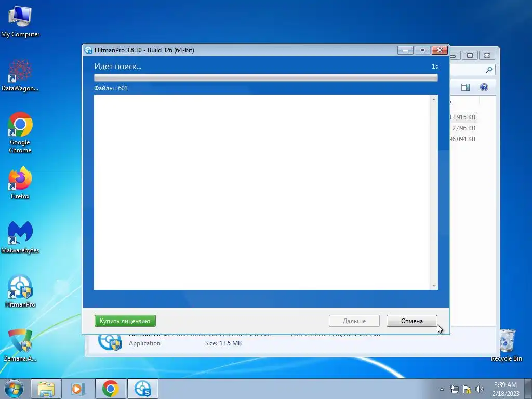Open DataWagon desktop shortcut
The width and height of the screenshot is (532, 399).
click(20, 75)
